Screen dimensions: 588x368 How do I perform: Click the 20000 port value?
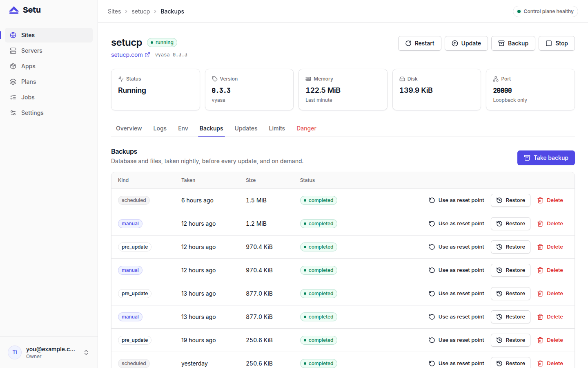[x=502, y=90]
